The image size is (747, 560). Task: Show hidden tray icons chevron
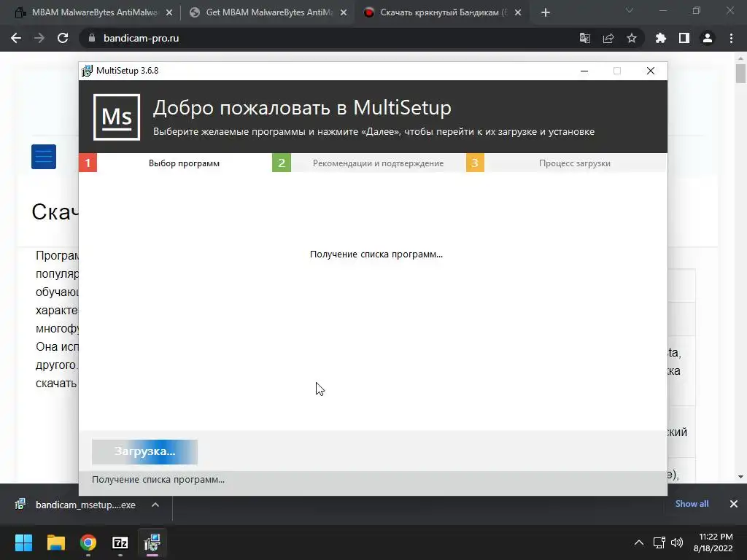click(x=639, y=542)
